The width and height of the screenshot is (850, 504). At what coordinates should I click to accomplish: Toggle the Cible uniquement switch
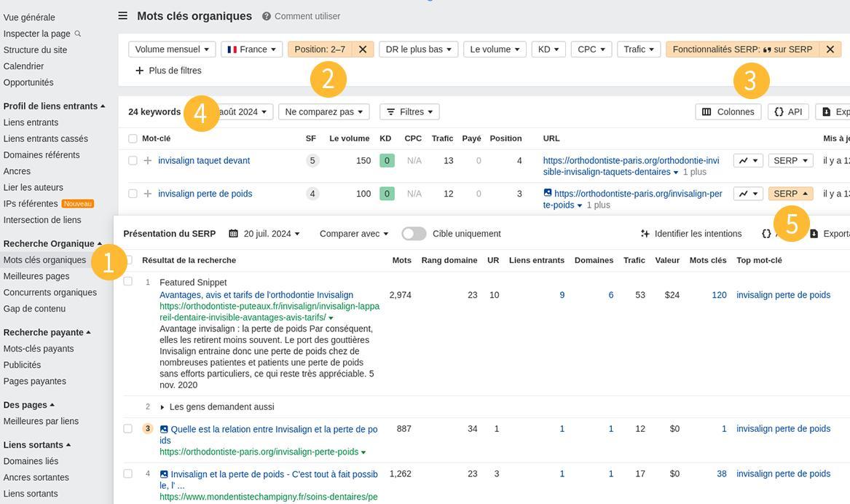(414, 233)
